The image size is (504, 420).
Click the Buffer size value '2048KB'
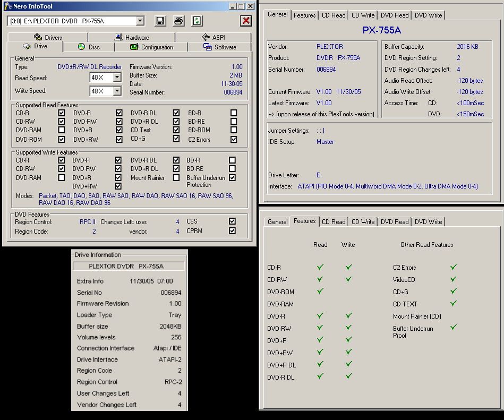click(x=170, y=327)
